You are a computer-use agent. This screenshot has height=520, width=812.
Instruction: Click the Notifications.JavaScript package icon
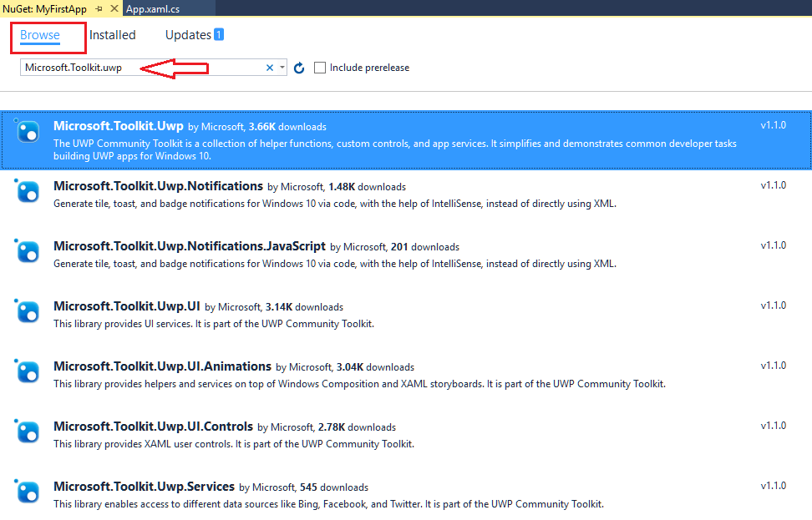27,251
